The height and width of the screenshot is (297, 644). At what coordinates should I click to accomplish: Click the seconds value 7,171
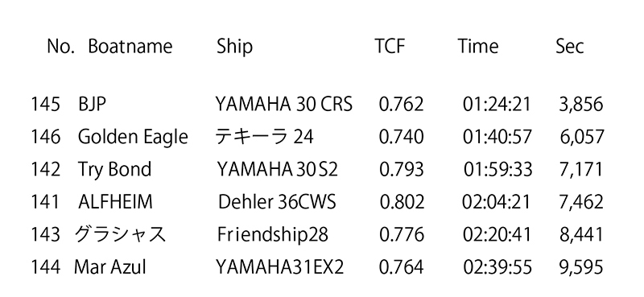[x=581, y=170]
